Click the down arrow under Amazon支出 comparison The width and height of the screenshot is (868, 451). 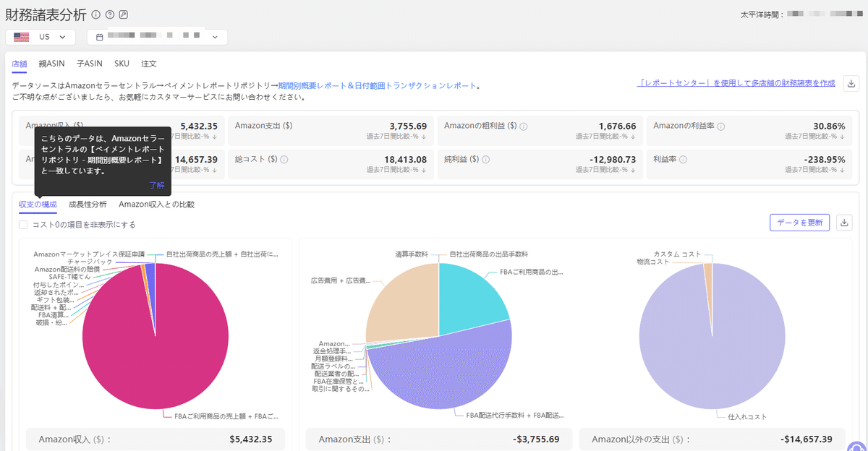click(425, 136)
